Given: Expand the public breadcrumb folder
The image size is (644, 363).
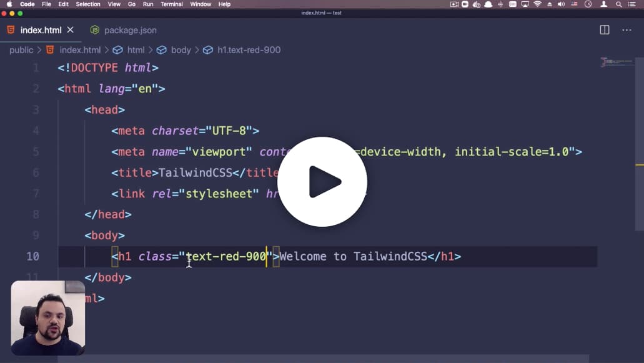Looking at the screenshot, I should 21,50.
